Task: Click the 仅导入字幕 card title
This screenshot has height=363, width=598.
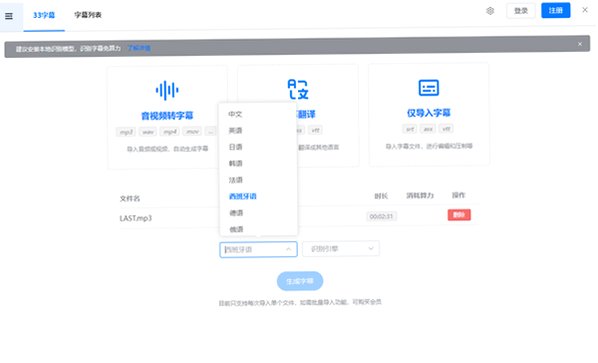Action: [x=429, y=113]
